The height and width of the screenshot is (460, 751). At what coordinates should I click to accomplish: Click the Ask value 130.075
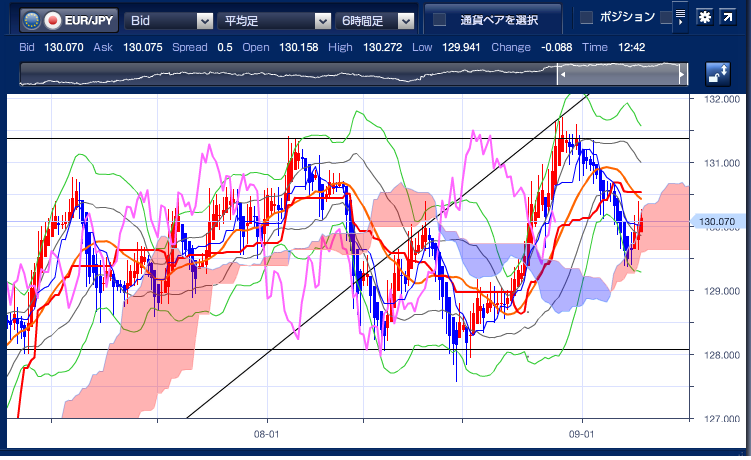tap(143, 47)
